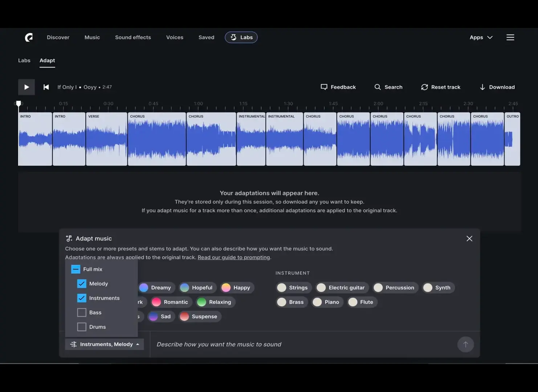The height and width of the screenshot is (392, 538).
Task: Check the Bass stem checkbox
Action: tap(81, 312)
